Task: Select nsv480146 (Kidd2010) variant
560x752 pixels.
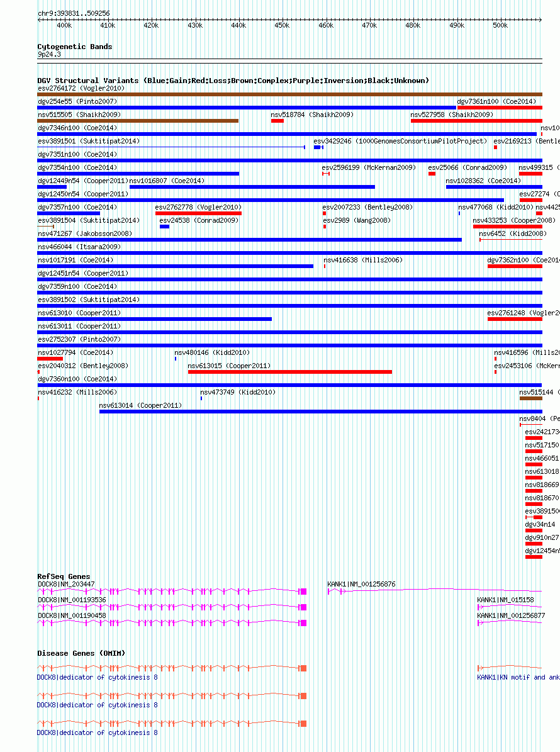Action: pyautogui.click(x=176, y=359)
